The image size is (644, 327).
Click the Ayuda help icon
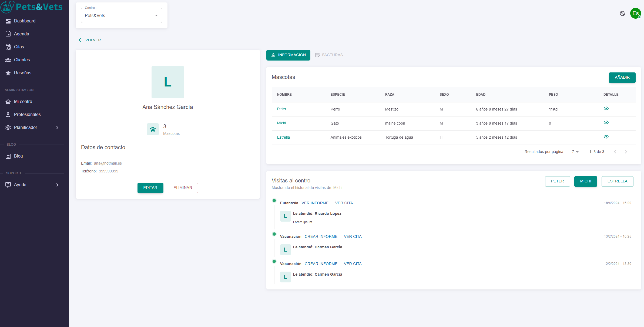(x=8, y=185)
